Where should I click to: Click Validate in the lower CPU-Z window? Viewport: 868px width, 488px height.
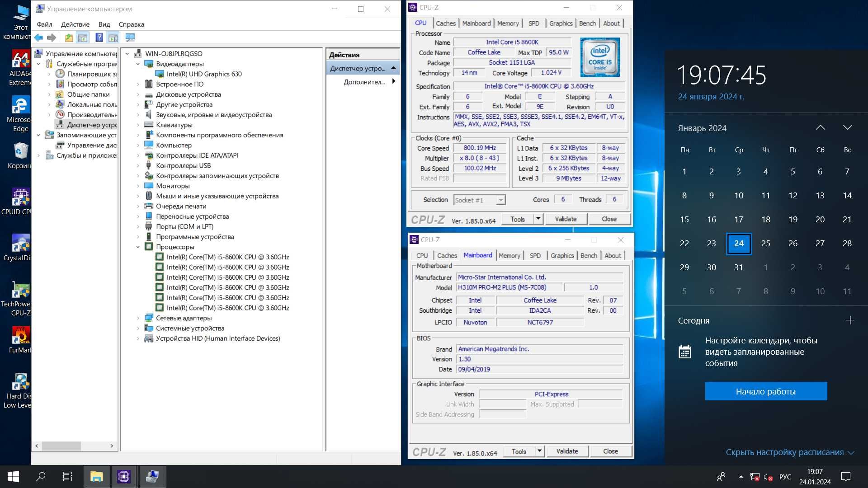click(x=567, y=451)
